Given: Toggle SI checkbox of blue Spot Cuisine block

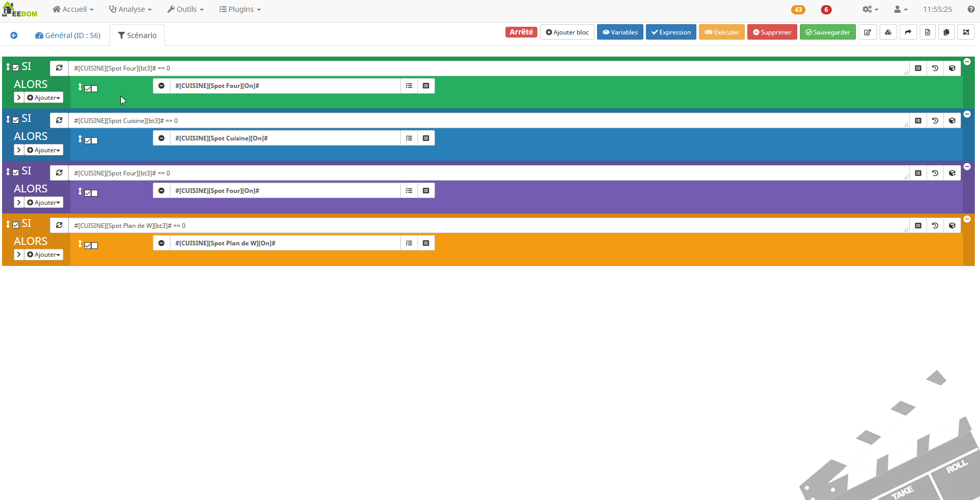Looking at the screenshot, I should click(x=16, y=120).
